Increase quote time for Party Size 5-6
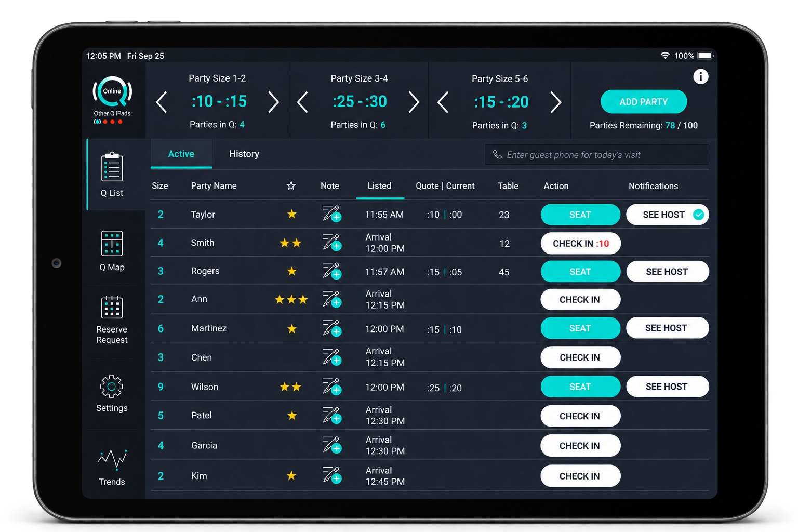798x532 pixels. pos(555,102)
